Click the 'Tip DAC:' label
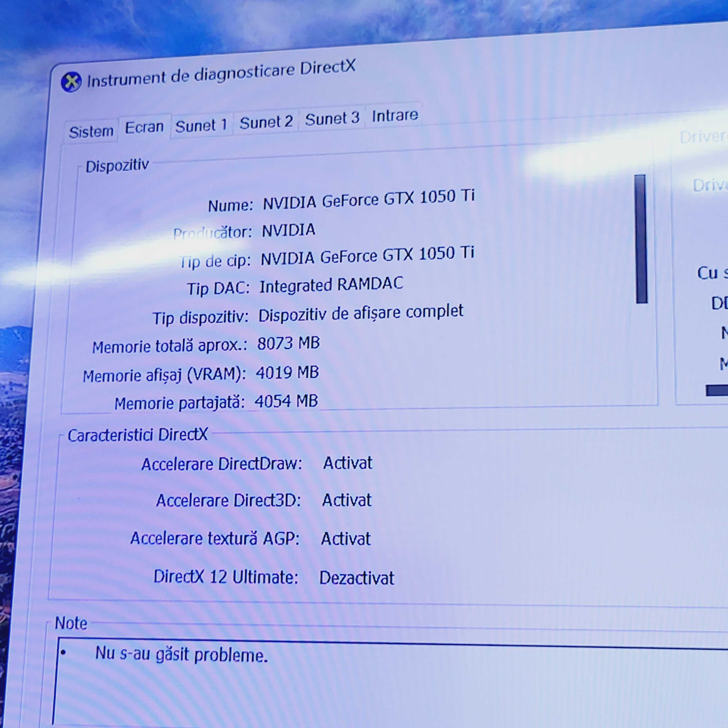The image size is (728, 728). coord(218,289)
